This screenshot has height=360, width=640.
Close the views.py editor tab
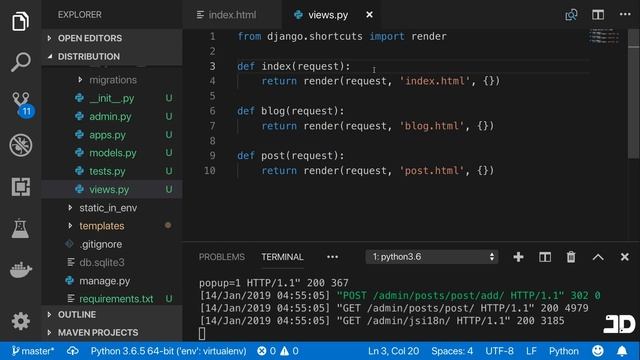369,15
